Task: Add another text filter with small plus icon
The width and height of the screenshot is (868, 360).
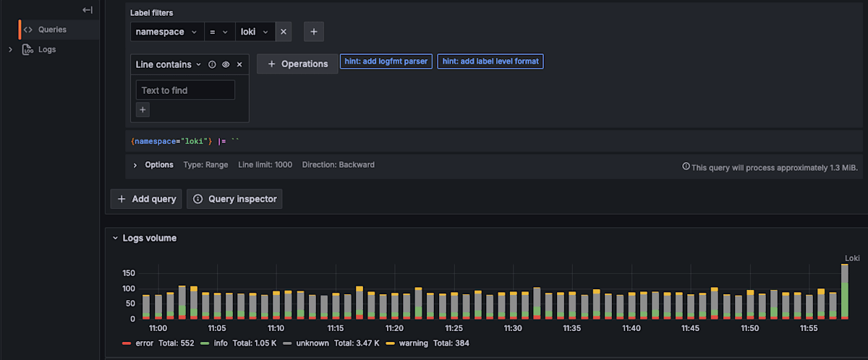Action: coord(143,110)
